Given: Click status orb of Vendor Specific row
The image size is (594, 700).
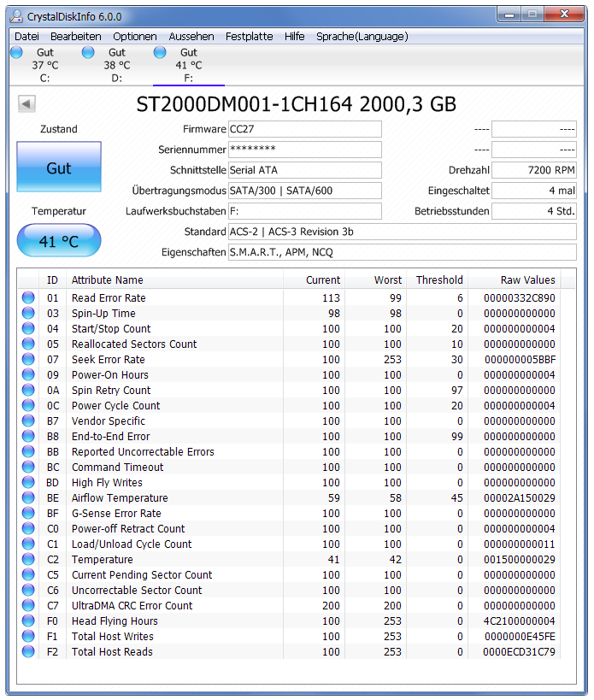Looking at the screenshot, I should point(28,421).
